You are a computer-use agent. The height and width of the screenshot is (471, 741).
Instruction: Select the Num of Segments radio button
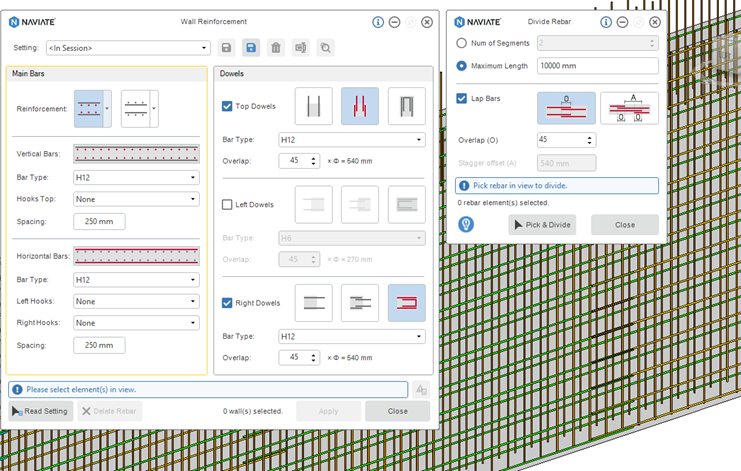[461, 43]
